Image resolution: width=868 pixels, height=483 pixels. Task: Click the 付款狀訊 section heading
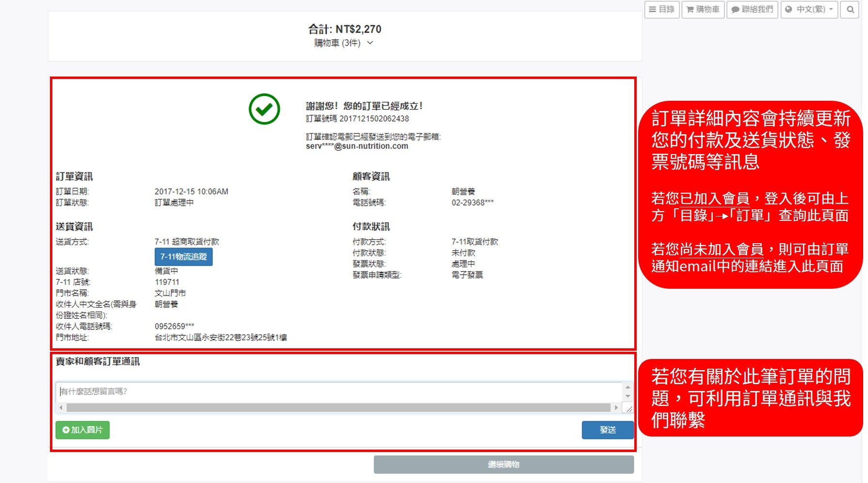[x=371, y=227]
